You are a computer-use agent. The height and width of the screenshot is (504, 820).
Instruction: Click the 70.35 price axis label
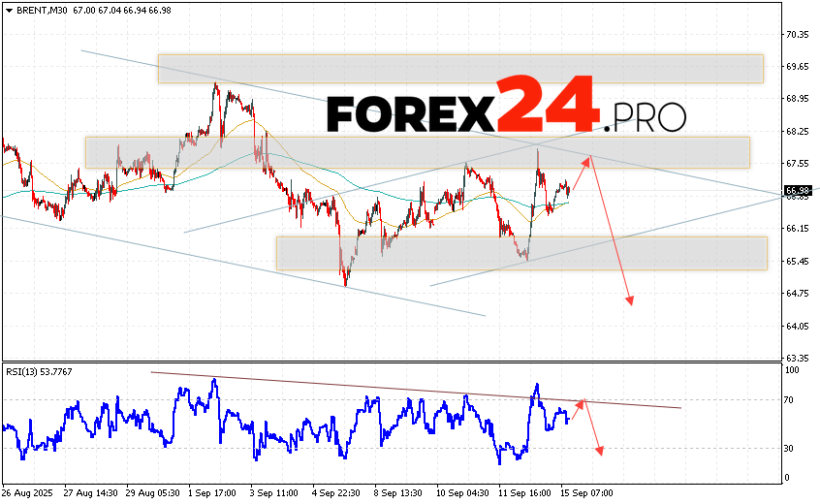click(x=798, y=34)
